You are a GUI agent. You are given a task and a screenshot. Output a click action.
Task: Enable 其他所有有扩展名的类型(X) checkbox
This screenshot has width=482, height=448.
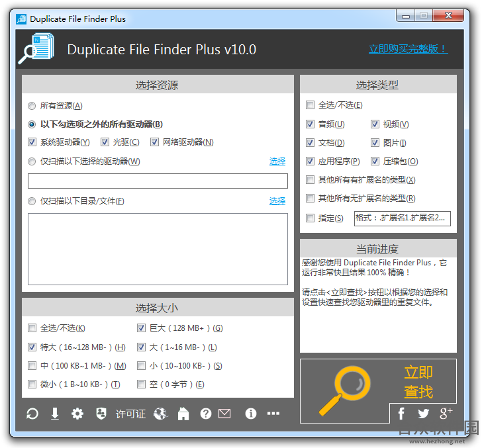[310, 180]
